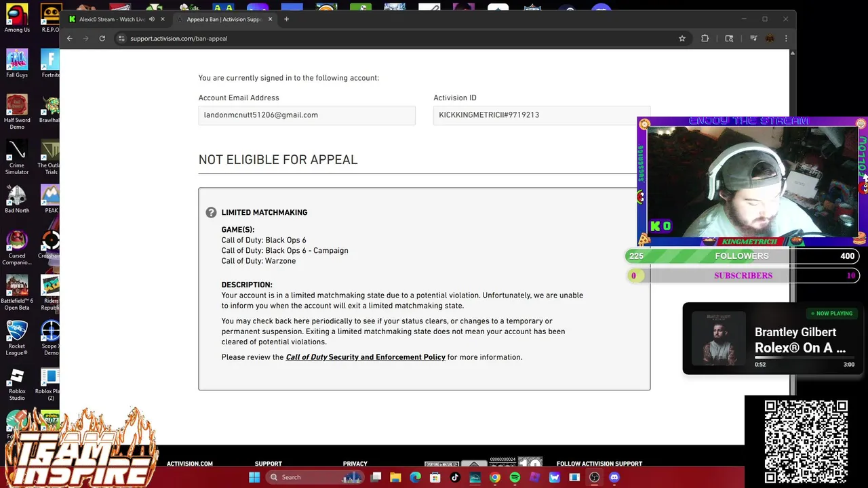Image resolution: width=868 pixels, height=488 pixels.
Task: Click the PRIVACY footer heading
Action: click(355, 464)
